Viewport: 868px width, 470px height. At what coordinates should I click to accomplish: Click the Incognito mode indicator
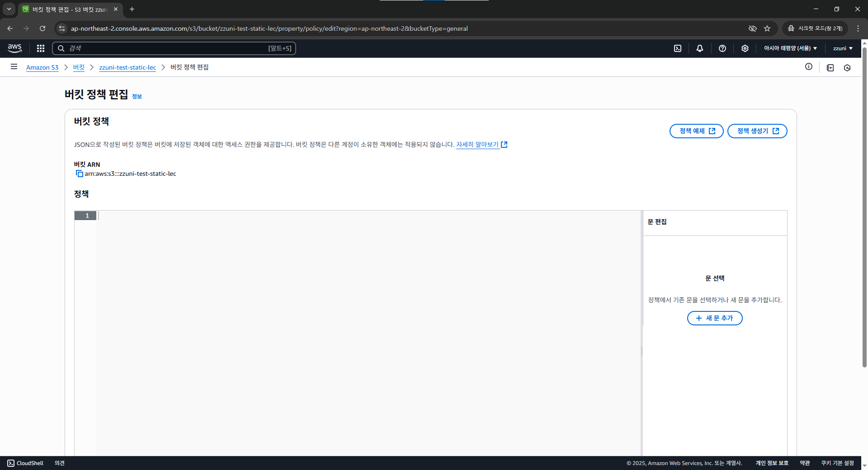pyautogui.click(x=815, y=28)
